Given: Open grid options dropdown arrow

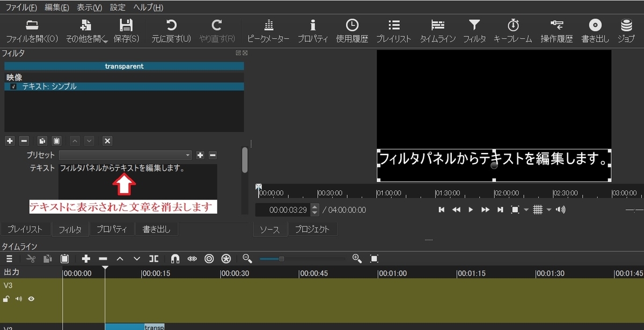Looking at the screenshot, I should click(x=549, y=210).
